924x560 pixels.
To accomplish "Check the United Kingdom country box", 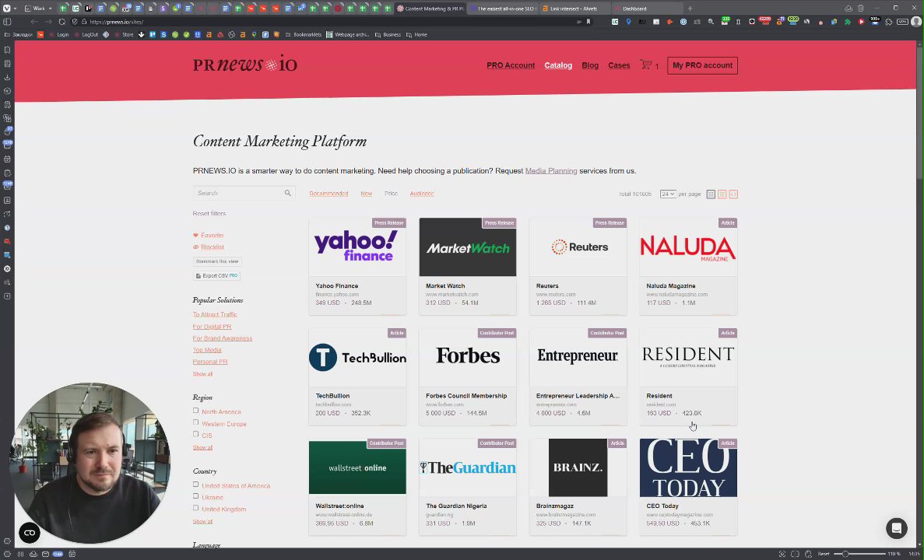I will (x=195, y=508).
